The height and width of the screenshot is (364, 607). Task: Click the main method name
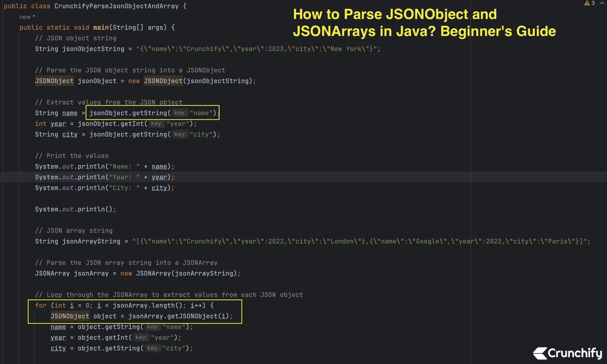[101, 27]
